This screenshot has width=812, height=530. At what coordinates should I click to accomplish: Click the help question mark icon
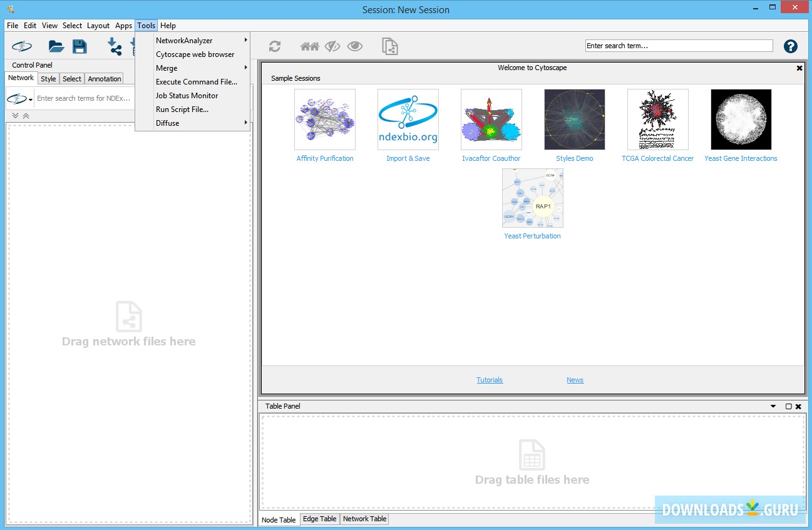[791, 46]
